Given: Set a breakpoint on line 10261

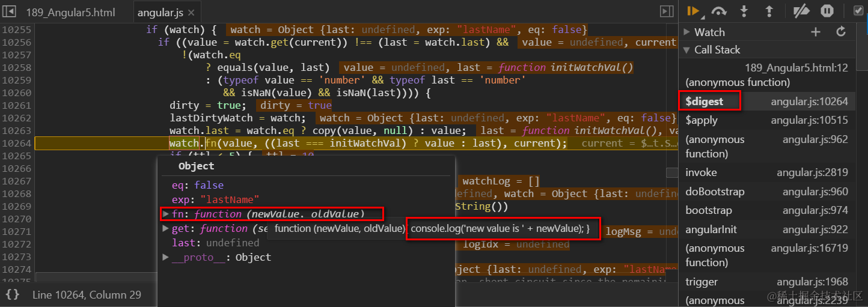Looking at the screenshot, I should click(16, 105).
